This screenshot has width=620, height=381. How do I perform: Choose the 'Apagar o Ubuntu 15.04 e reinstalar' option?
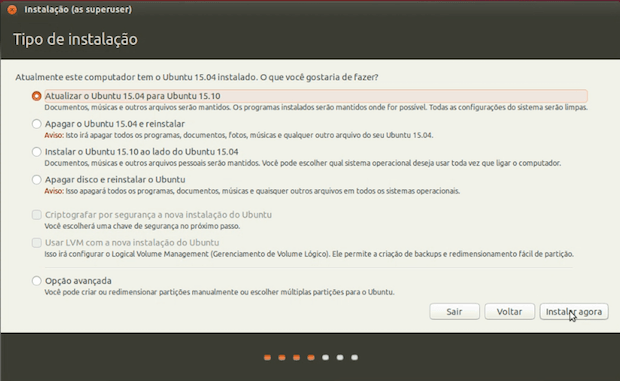pos(36,124)
